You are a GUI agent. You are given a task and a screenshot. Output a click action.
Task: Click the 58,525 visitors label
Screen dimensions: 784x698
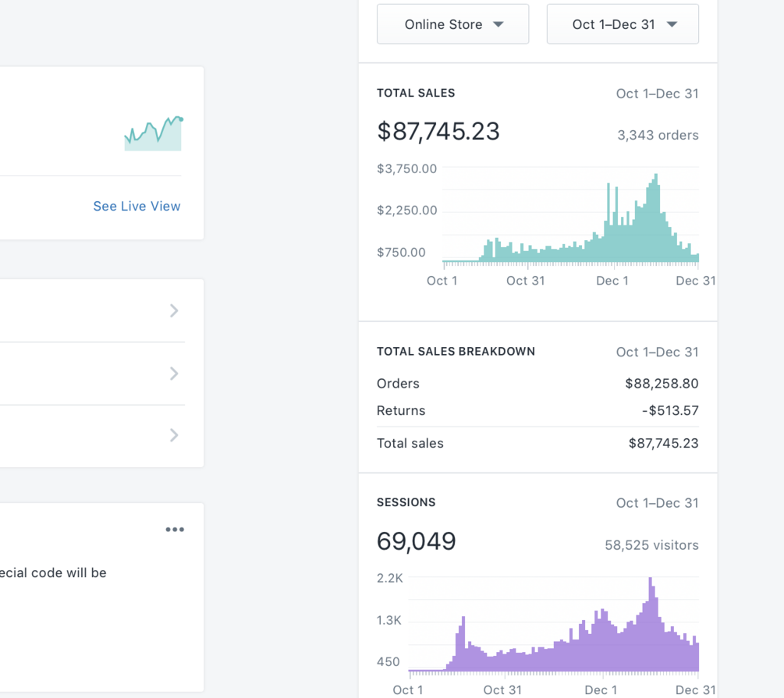point(651,545)
